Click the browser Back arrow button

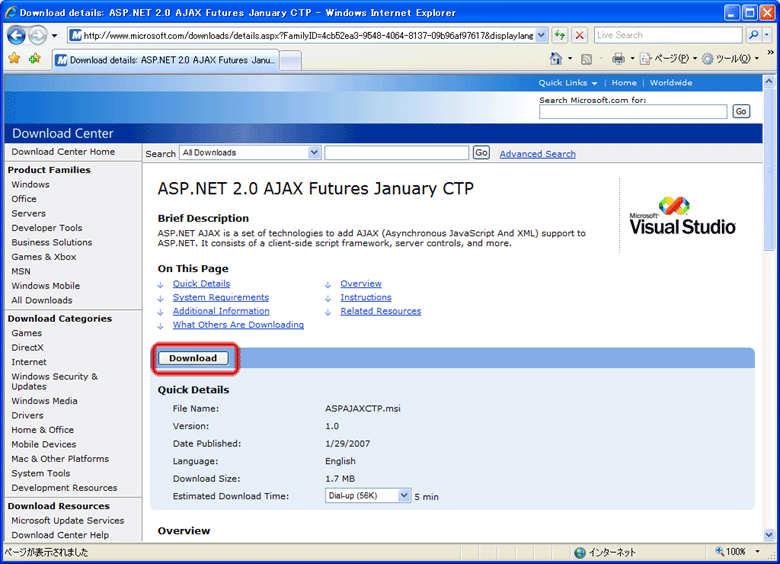[16, 35]
